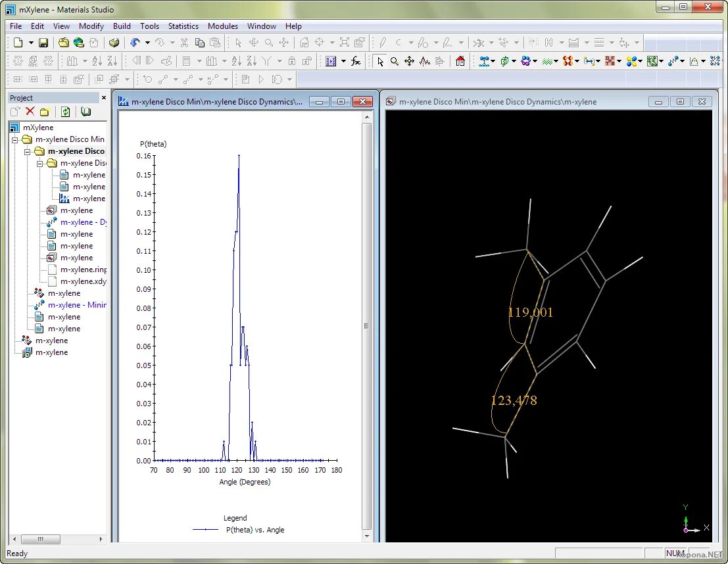Screen dimensions: 728x564
Task: Click the green refresh icon in Project panel
Action: pos(65,112)
